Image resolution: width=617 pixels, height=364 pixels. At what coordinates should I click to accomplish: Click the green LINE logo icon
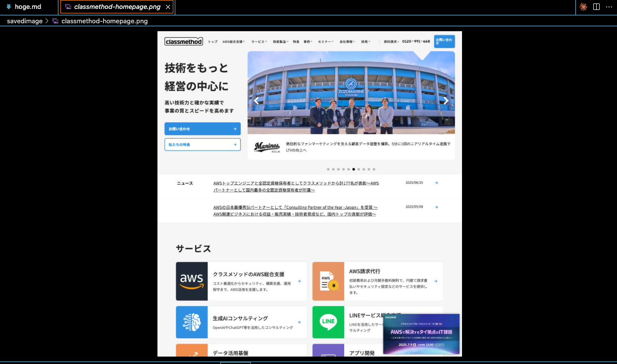click(328, 322)
